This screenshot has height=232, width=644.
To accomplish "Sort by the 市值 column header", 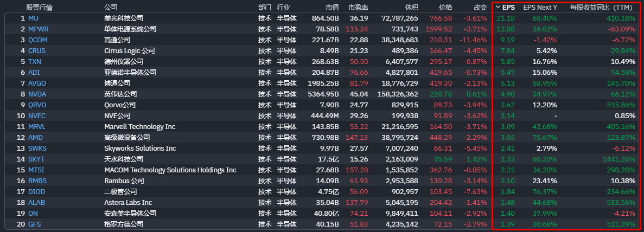I will (x=332, y=7).
